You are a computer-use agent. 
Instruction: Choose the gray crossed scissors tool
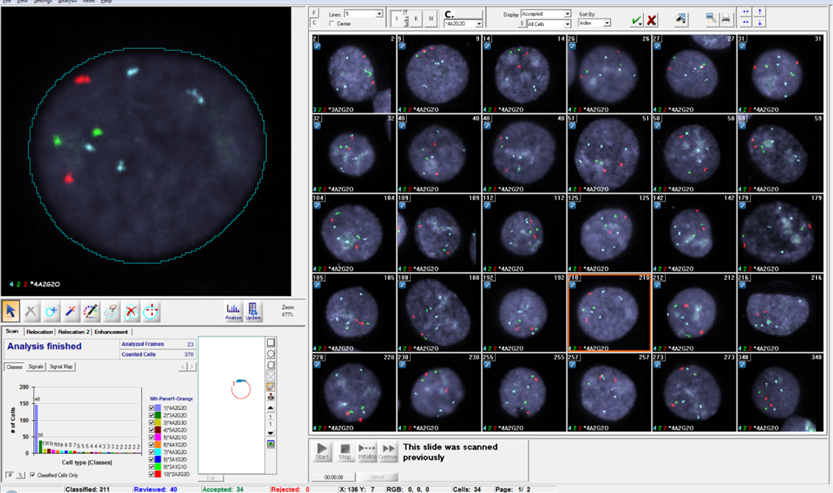(x=31, y=311)
